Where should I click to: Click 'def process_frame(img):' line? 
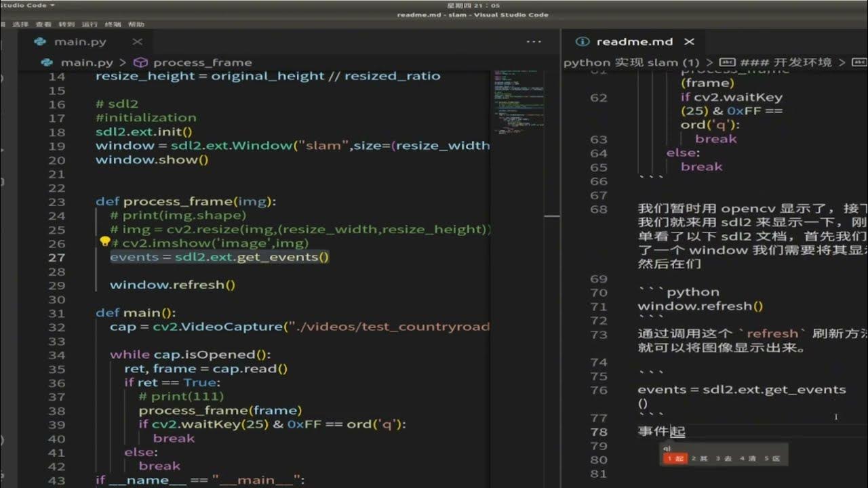(x=186, y=201)
